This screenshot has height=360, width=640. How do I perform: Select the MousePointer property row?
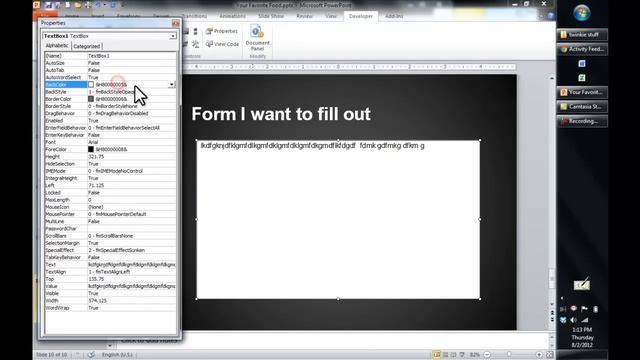pyautogui.click(x=110, y=214)
